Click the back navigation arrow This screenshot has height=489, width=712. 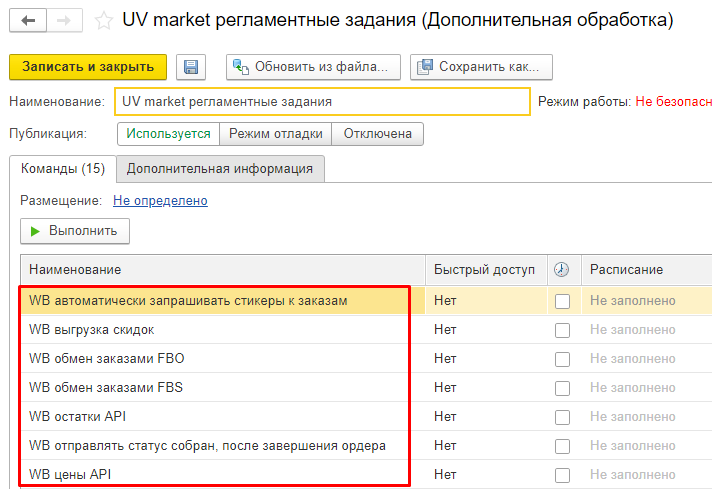pos(28,20)
